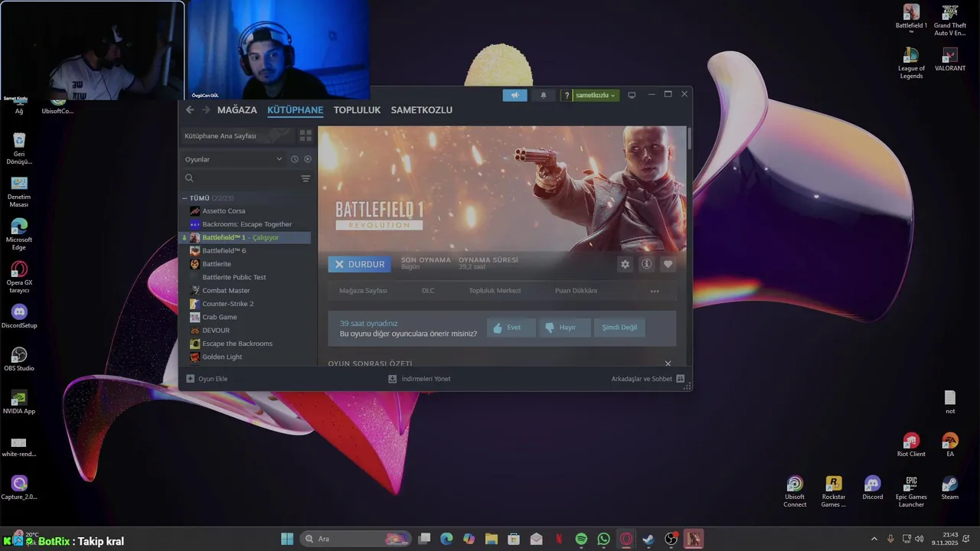Open the system tray volume icon

(x=919, y=539)
